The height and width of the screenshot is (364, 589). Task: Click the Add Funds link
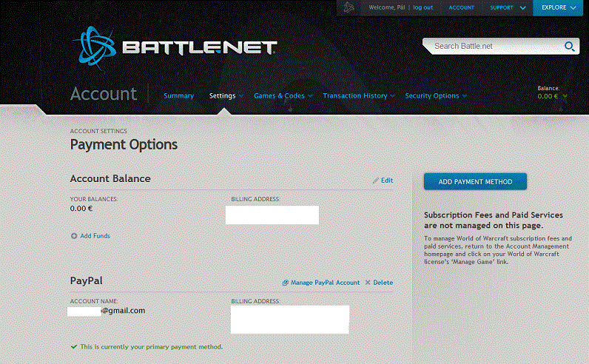tap(95, 236)
